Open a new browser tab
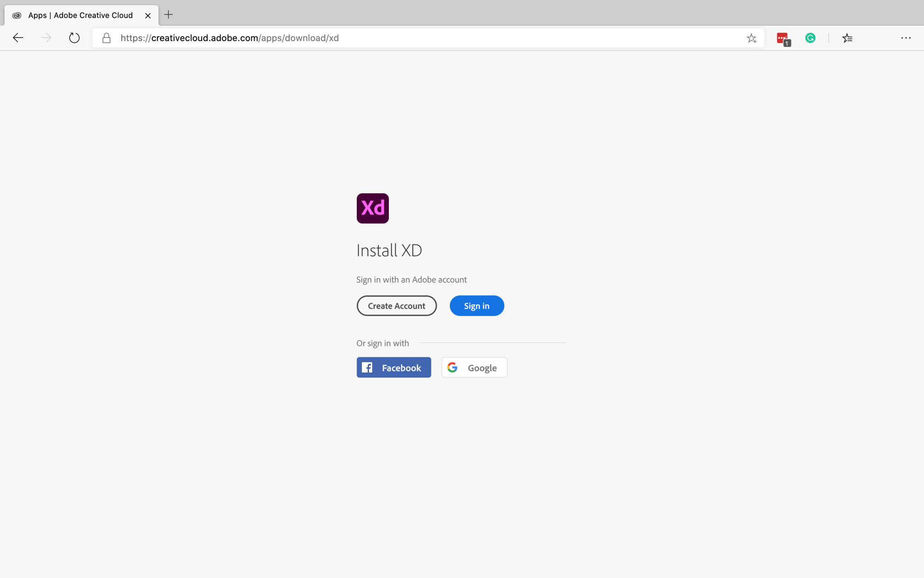Viewport: 924px width, 578px height. (168, 15)
